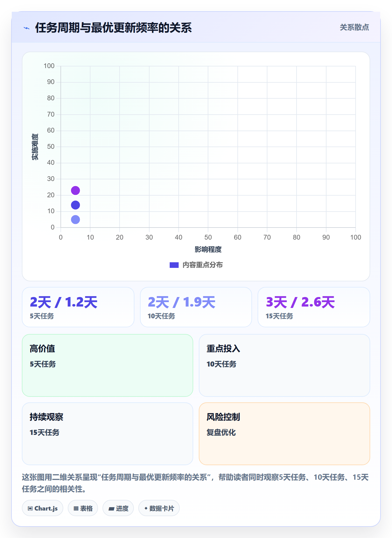Viewport: 392px width, 538px height.
Task: Click the 15天任务 label under 3天 / 2.6天
Action: pyautogui.click(x=279, y=316)
